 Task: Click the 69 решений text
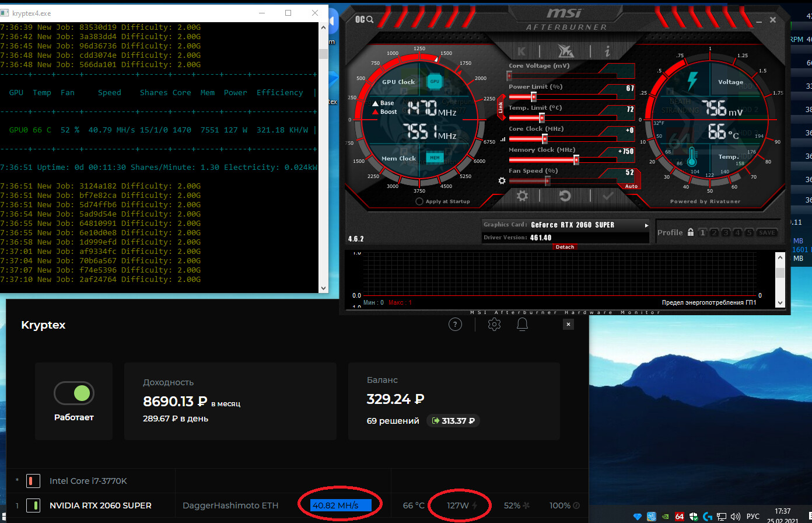pyautogui.click(x=393, y=421)
